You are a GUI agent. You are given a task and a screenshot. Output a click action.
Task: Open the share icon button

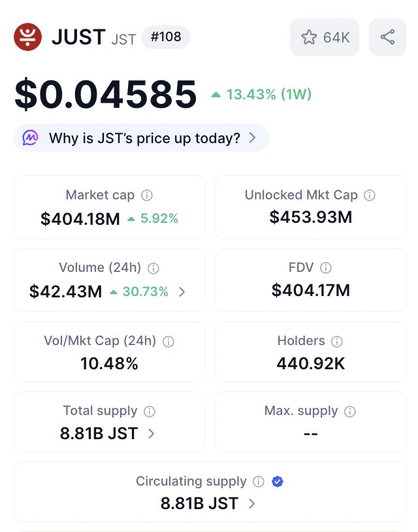[387, 37]
